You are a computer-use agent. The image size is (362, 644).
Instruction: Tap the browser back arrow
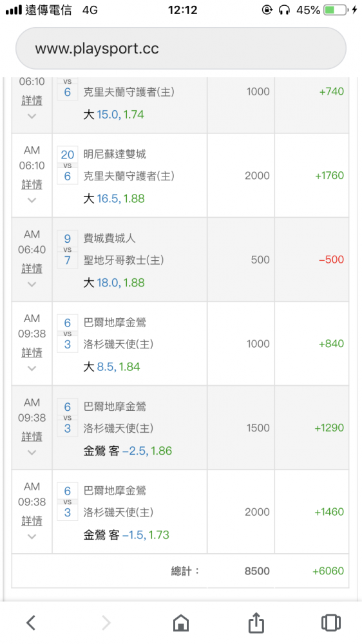(x=31, y=623)
